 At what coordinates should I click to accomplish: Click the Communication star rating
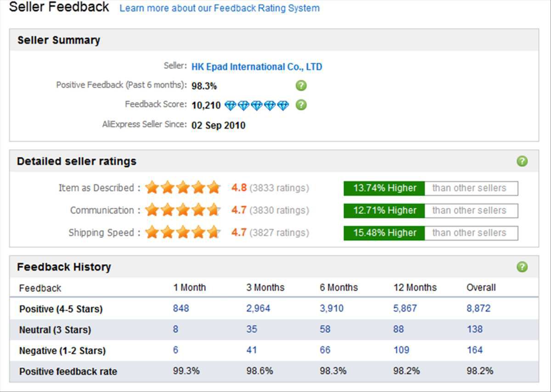click(x=183, y=210)
